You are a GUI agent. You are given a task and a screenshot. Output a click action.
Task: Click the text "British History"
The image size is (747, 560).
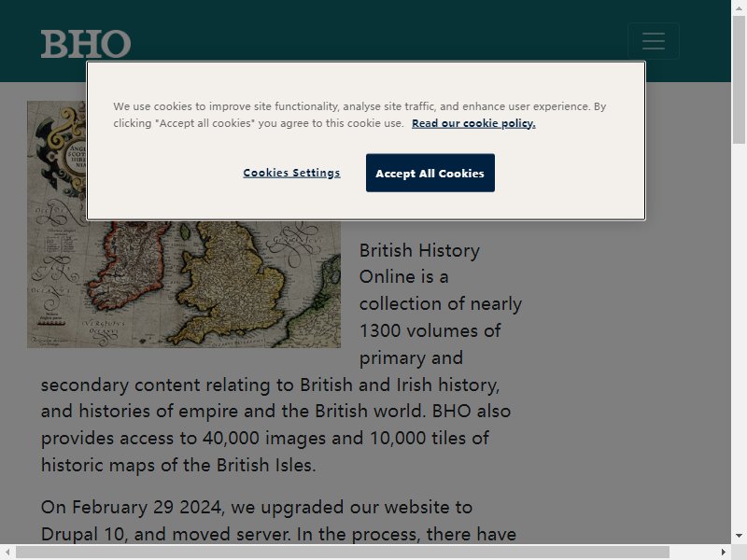click(419, 250)
